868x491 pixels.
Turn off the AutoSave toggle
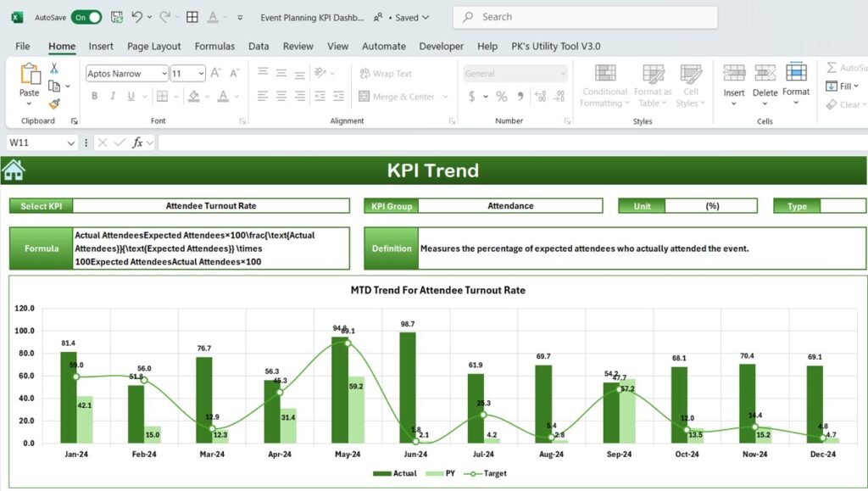click(x=86, y=17)
